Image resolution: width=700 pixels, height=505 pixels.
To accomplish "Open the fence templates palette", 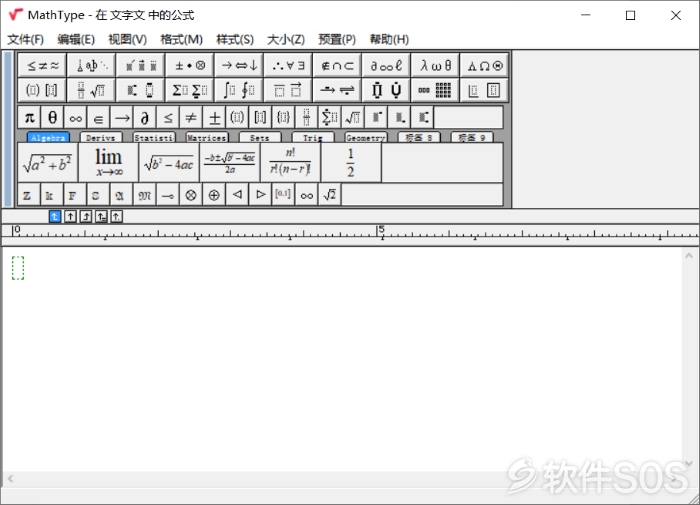I will [42, 90].
